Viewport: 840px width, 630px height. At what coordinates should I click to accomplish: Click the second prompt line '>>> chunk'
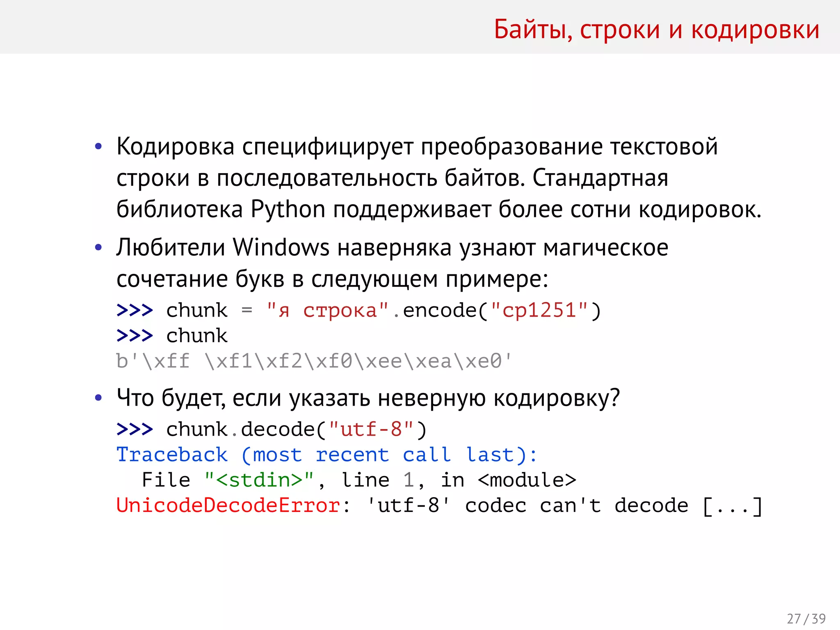tap(172, 336)
